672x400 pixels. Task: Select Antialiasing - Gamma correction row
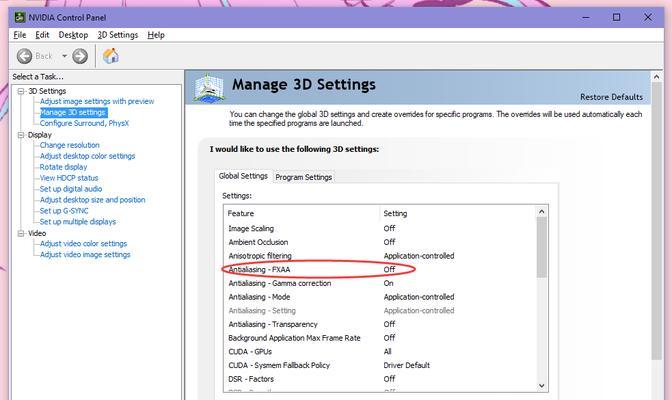pos(380,283)
